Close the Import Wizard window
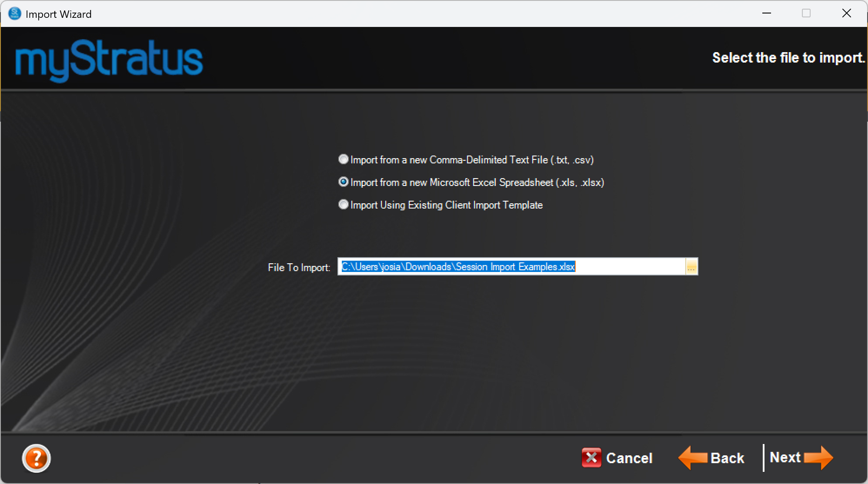 (x=847, y=13)
